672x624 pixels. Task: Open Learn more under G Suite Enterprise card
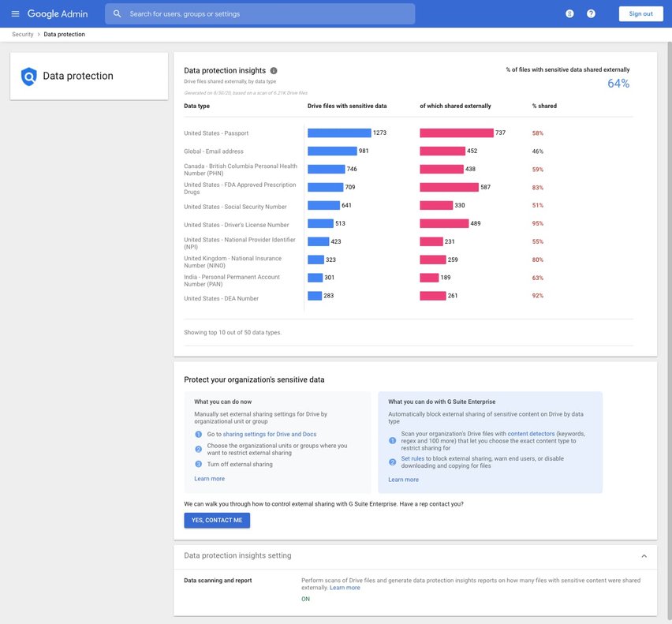(x=403, y=480)
